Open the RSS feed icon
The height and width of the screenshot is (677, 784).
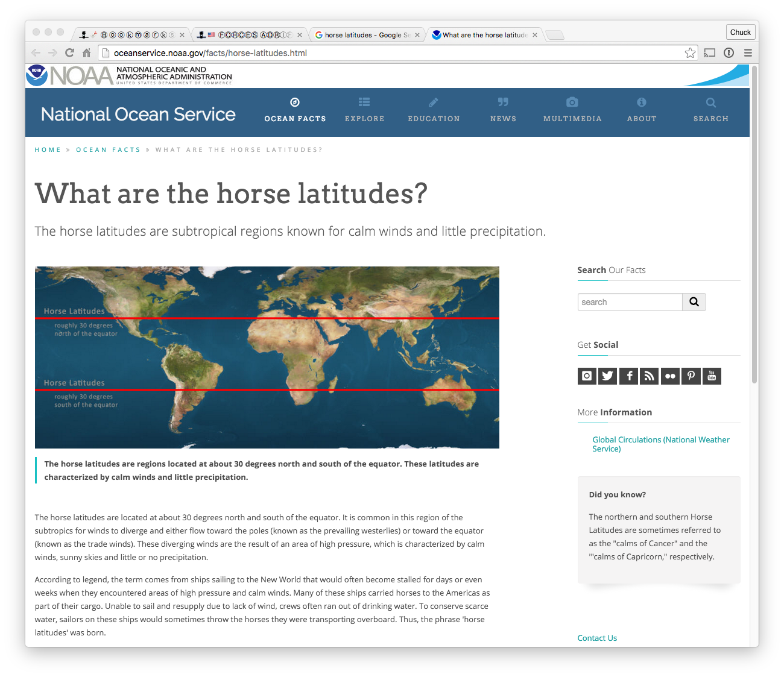click(649, 376)
